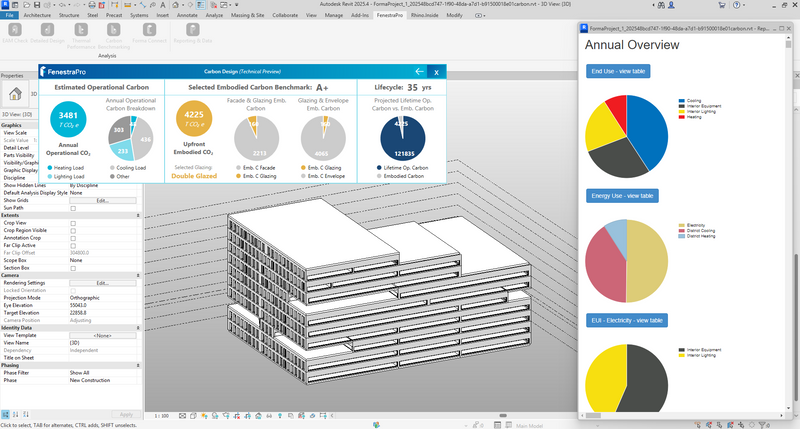800x429 pixels.
Task: Collapse the Extents section in Properties
Action: [x=138, y=215]
